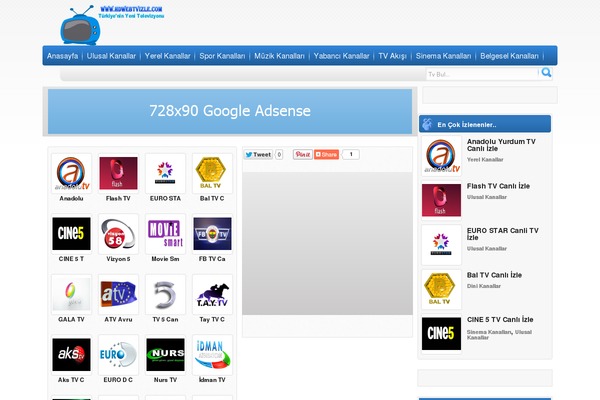Click the gray video player area
Screen dimensions: 600x400
327,243
